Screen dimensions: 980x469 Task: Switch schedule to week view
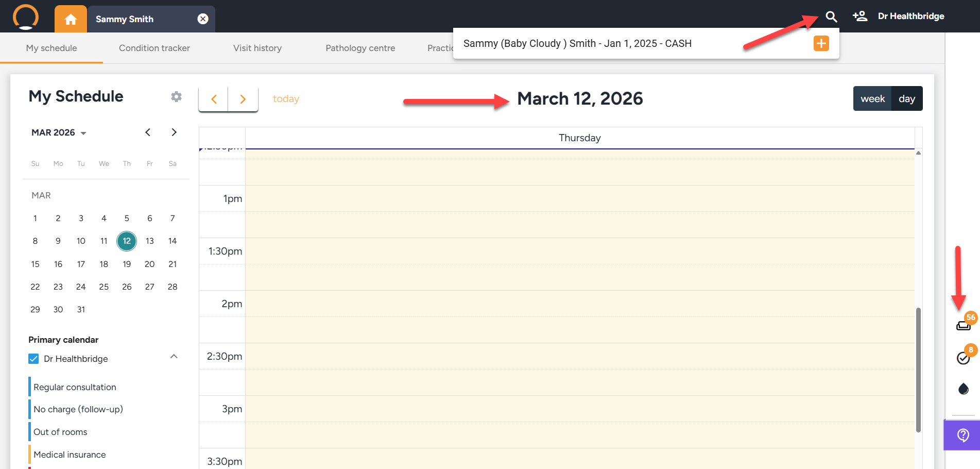tap(872, 98)
